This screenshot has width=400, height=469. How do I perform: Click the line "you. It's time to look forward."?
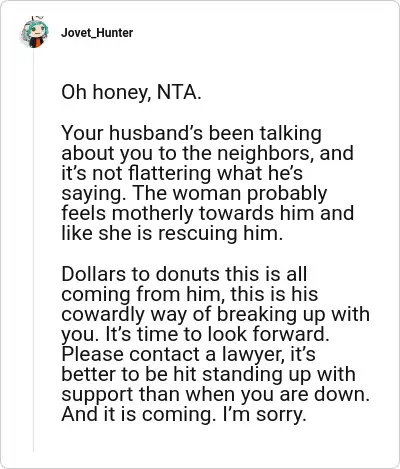tap(195, 335)
